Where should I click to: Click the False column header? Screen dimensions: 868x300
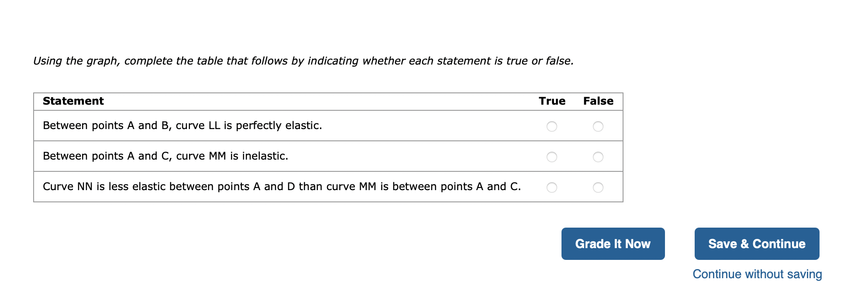point(599,101)
